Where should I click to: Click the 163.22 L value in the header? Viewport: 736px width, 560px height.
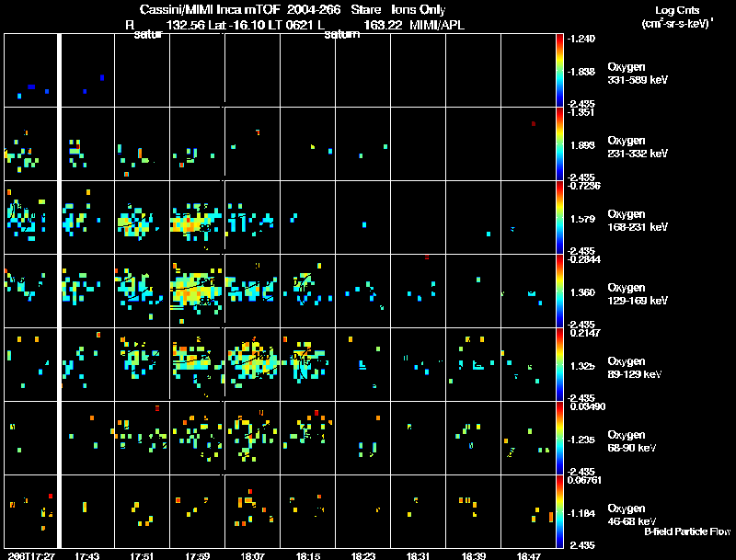tap(383, 25)
